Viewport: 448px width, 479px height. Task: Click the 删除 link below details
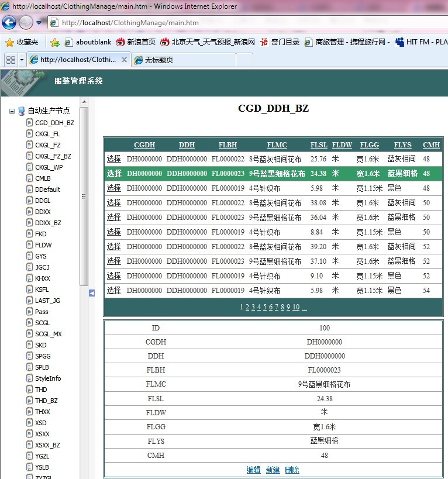click(x=292, y=470)
